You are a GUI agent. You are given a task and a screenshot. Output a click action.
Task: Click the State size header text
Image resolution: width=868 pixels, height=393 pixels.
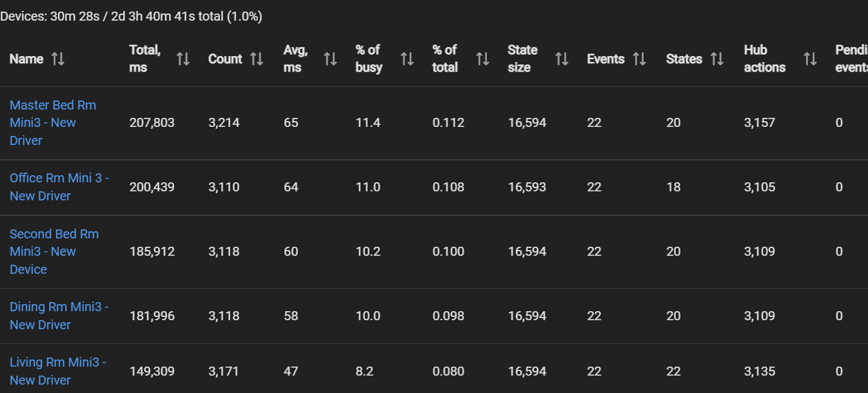(x=523, y=59)
